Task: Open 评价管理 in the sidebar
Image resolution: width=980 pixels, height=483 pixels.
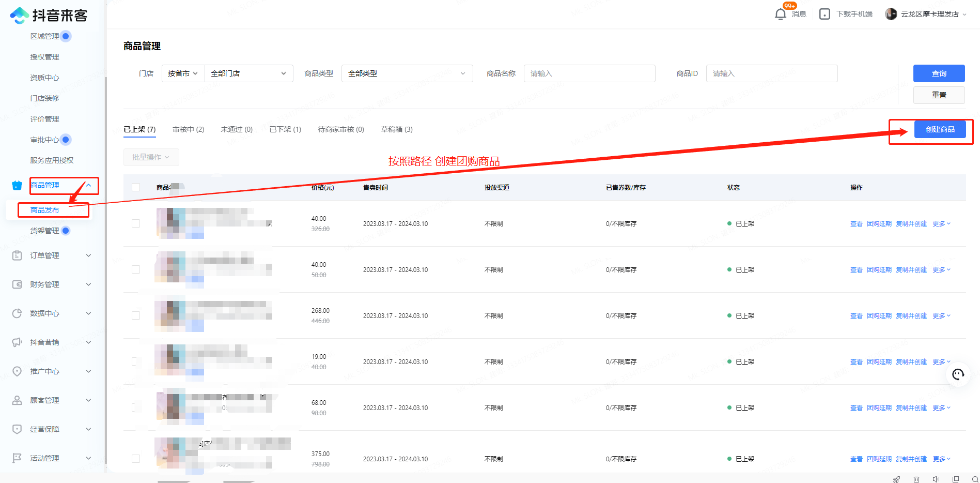Action: pos(44,119)
